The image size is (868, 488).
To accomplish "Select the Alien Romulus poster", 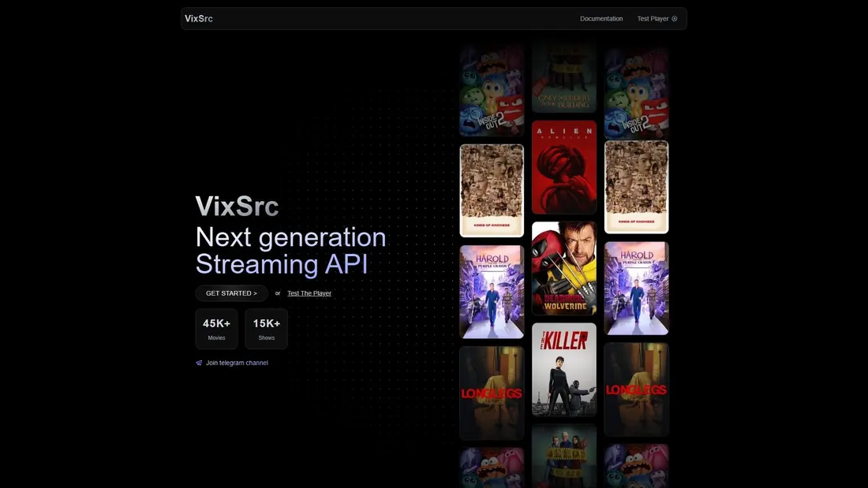I will point(564,167).
